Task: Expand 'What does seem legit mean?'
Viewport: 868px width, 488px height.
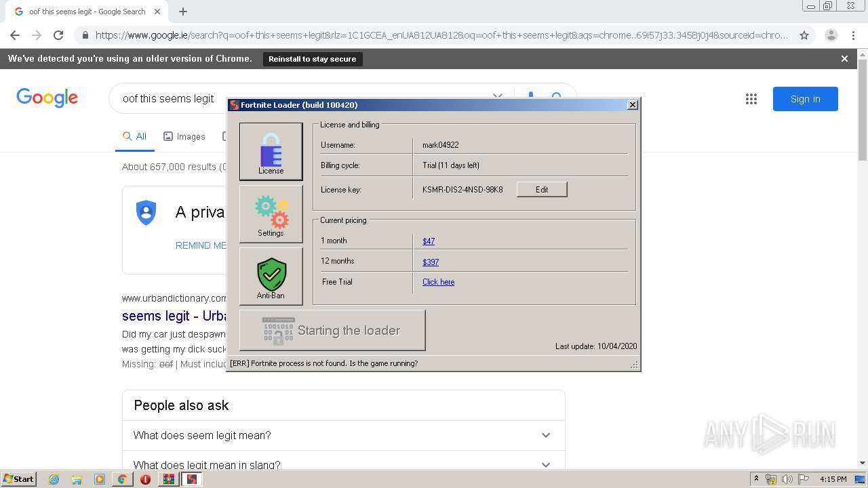Action: [x=343, y=435]
